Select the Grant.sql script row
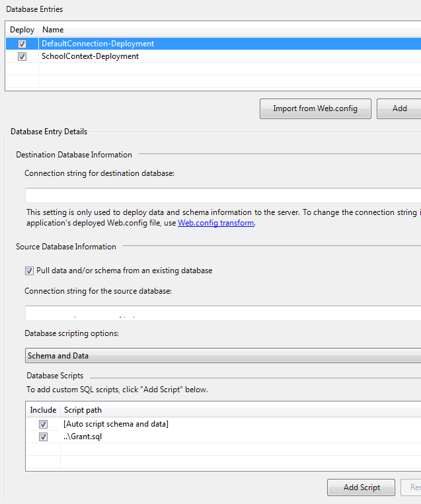 83,437
